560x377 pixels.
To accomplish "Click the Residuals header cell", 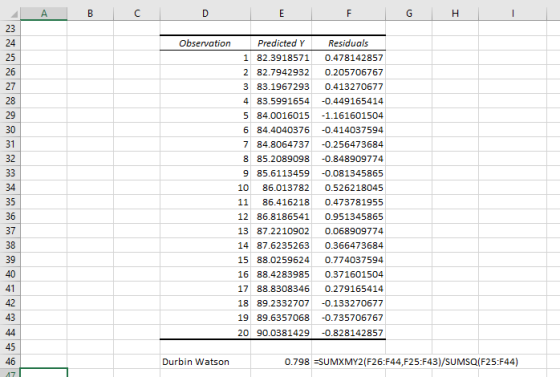I will click(348, 43).
